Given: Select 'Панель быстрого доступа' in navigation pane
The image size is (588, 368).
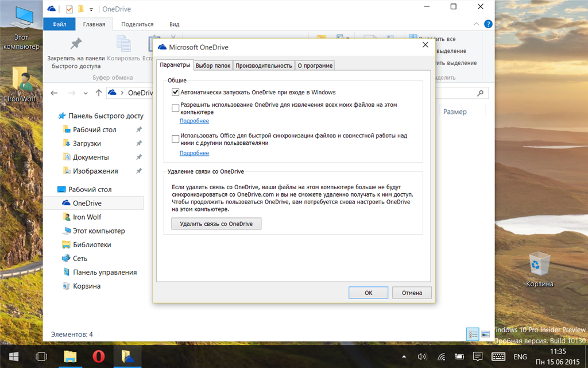Looking at the screenshot, I should [100, 116].
